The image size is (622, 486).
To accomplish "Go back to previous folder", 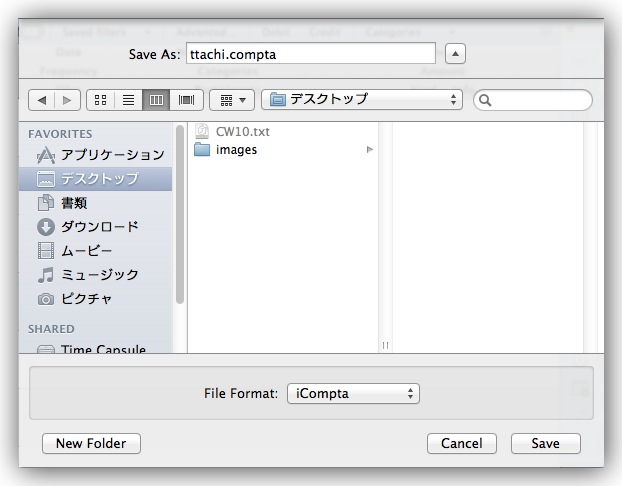I will click(x=42, y=100).
